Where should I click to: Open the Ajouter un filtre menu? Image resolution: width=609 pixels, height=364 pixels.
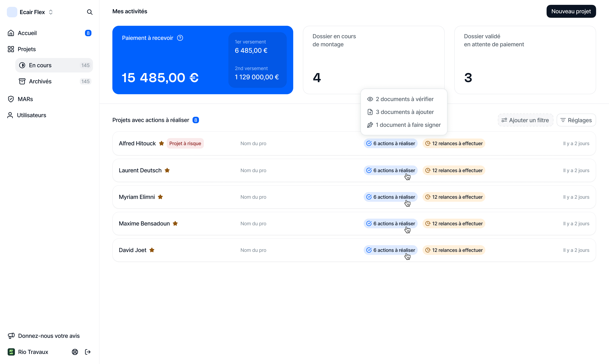(525, 120)
